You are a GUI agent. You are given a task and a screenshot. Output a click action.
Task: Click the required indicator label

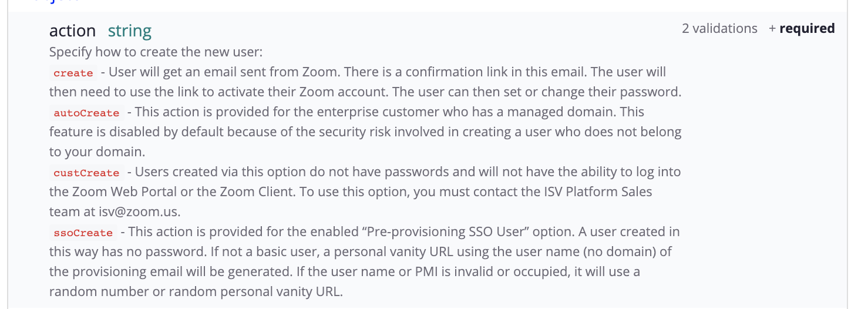(x=806, y=28)
